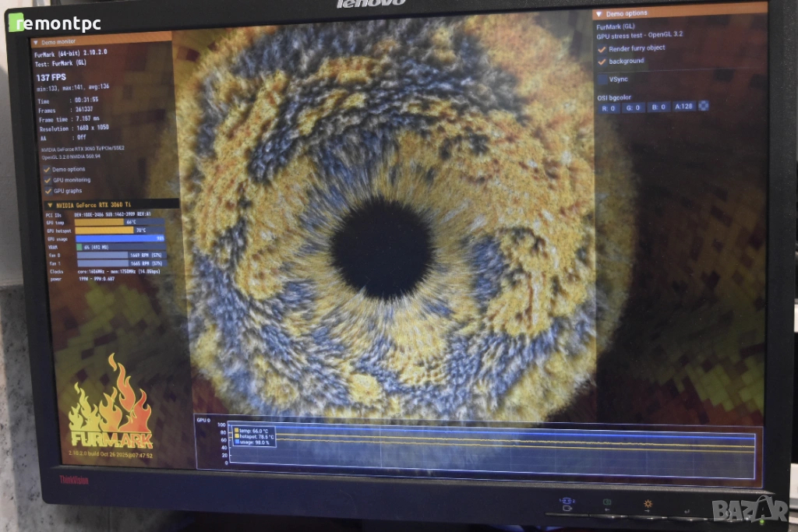Uncheck the background option
Viewport: 798px width, 532px height.
(x=602, y=61)
